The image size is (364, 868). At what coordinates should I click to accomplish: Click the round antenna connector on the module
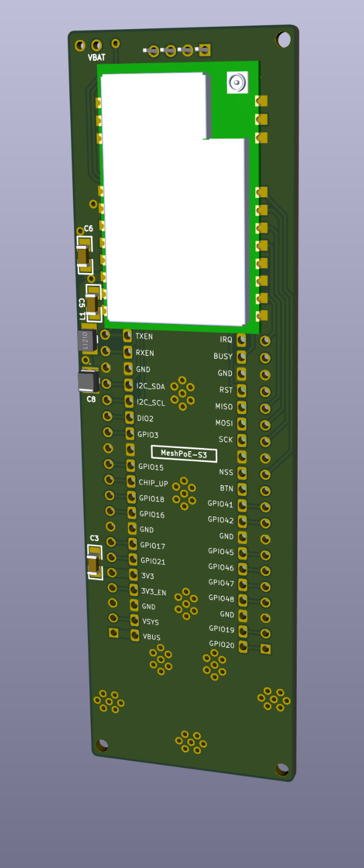[x=237, y=82]
